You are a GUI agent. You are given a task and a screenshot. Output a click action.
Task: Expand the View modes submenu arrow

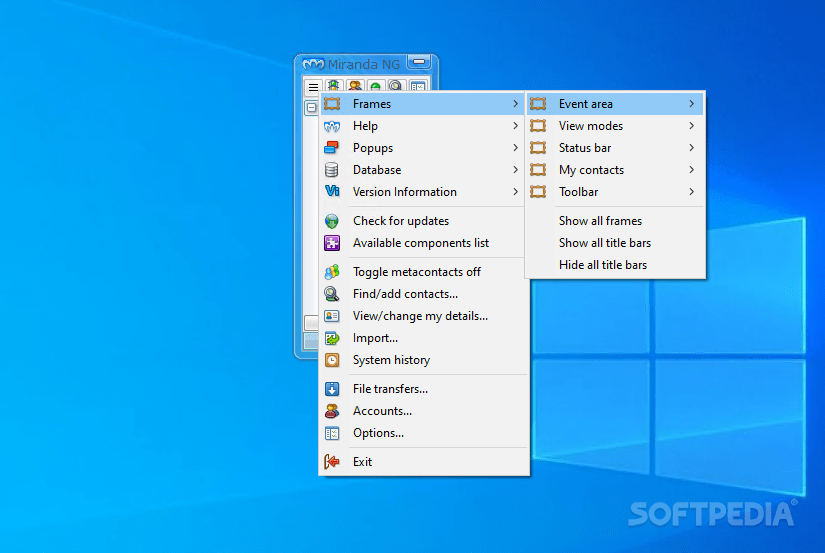pyautogui.click(x=692, y=126)
